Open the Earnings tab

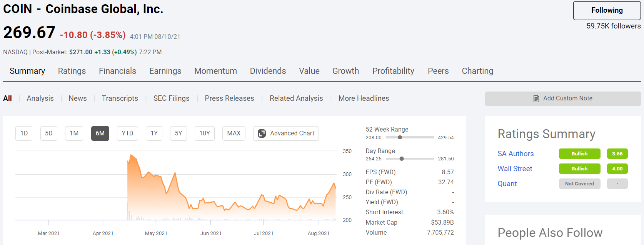(x=165, y=71)
